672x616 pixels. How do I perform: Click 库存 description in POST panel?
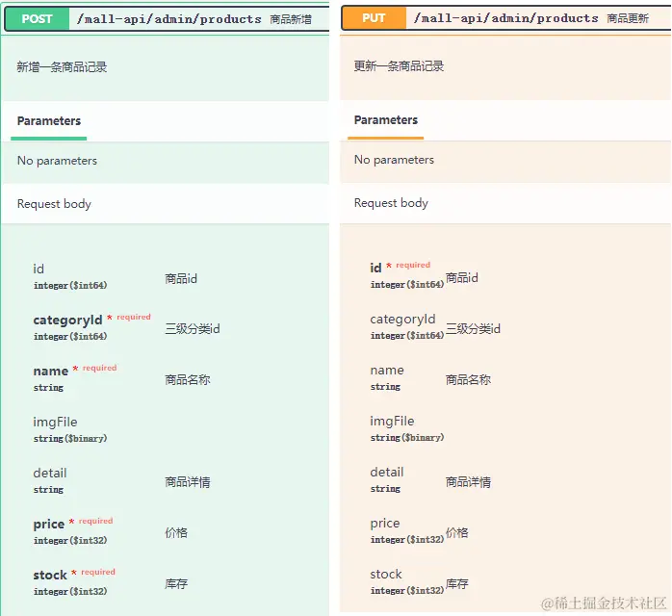pos(176,584)
